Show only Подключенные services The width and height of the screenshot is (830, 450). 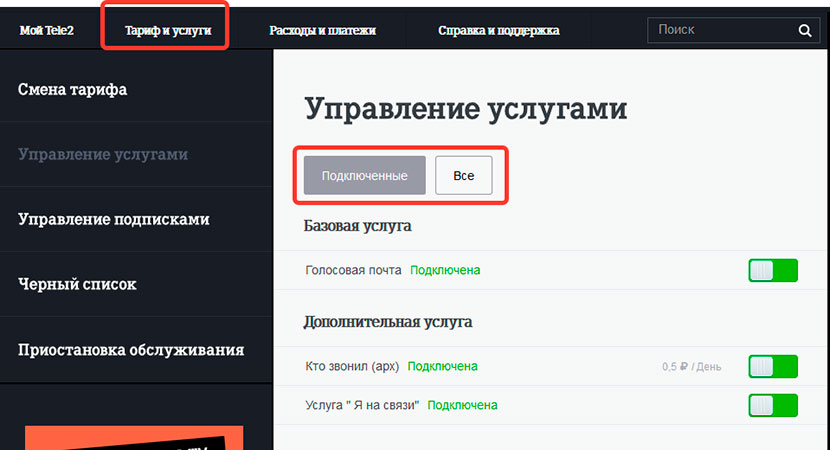[x=364, y=175]
